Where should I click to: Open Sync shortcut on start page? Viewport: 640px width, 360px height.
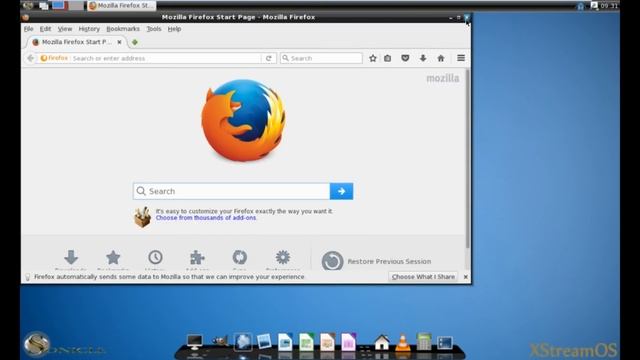click(240, 259)
